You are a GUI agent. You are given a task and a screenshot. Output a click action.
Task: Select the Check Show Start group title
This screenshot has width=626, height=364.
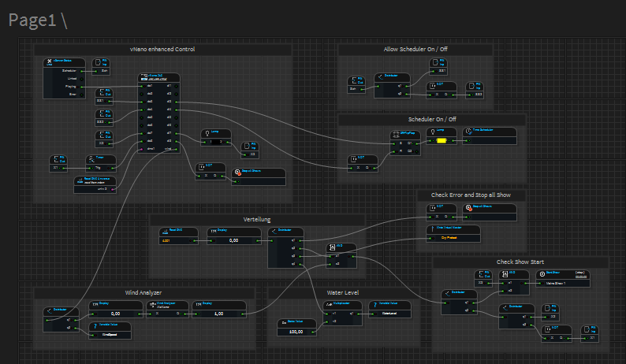click(520, 262)
